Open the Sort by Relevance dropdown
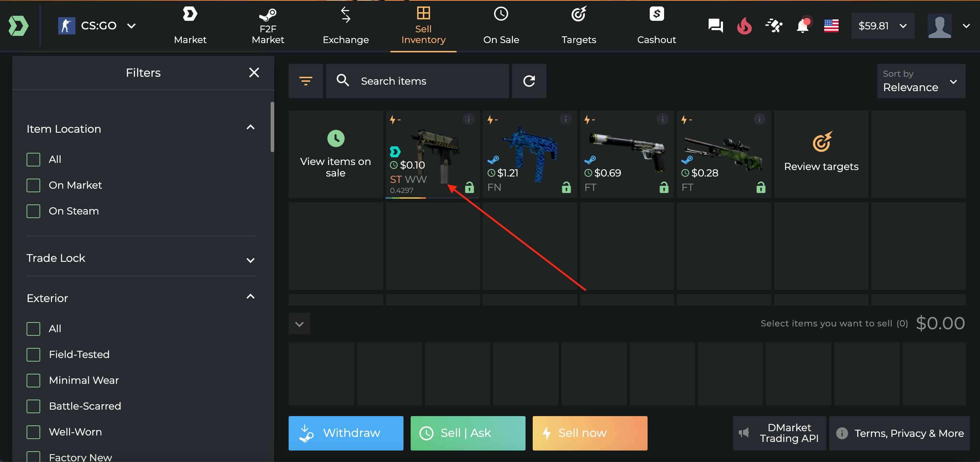Screen dimensions: 980x462 click(x=921, y=81)
